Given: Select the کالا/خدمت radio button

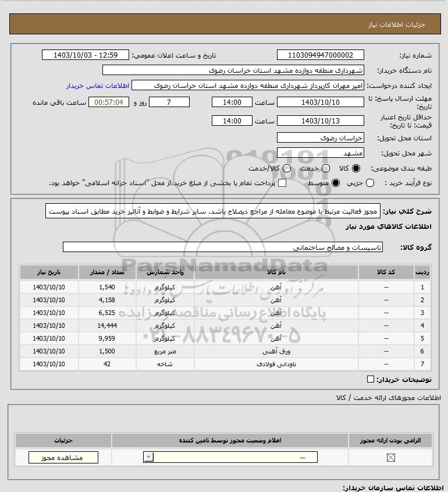Looking at the screenshot, I should pyautogui.click(x=286, y=168).
